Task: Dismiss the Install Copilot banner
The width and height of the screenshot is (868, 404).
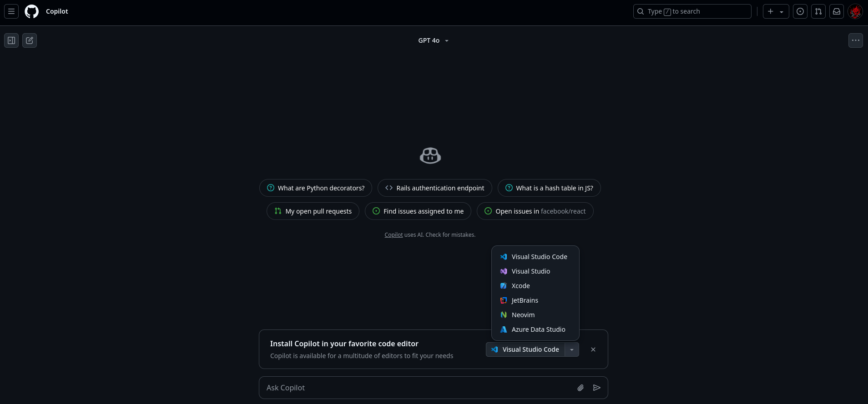Action: 593,349
